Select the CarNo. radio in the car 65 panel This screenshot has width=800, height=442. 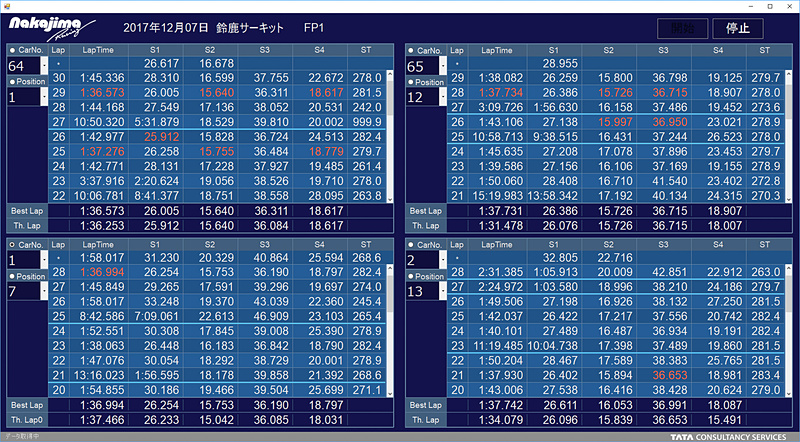[x=412, y=51]
